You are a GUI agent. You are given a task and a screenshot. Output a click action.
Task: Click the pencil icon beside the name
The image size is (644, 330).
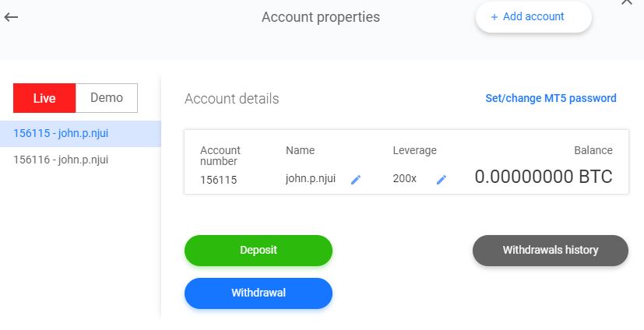coord(356,179)
